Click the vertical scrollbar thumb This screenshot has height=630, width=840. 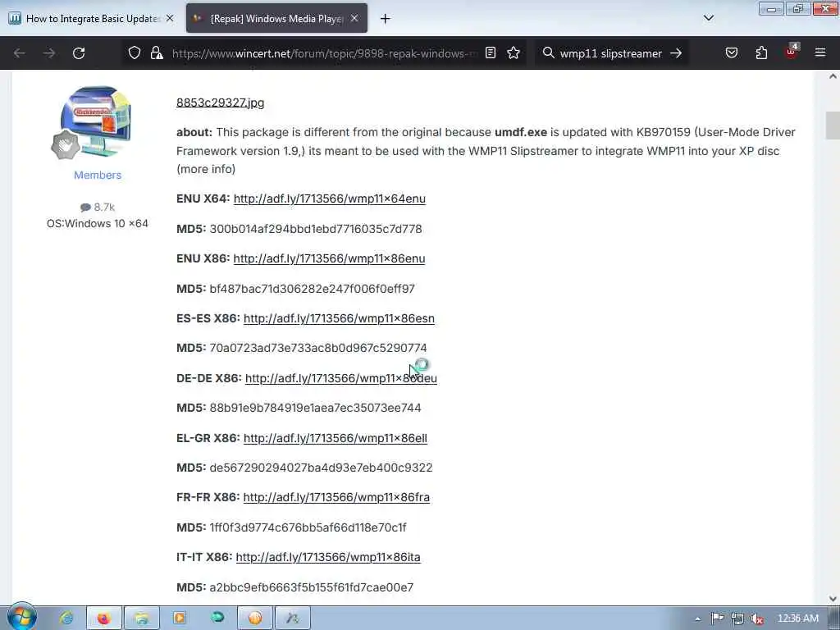(833, 126)
